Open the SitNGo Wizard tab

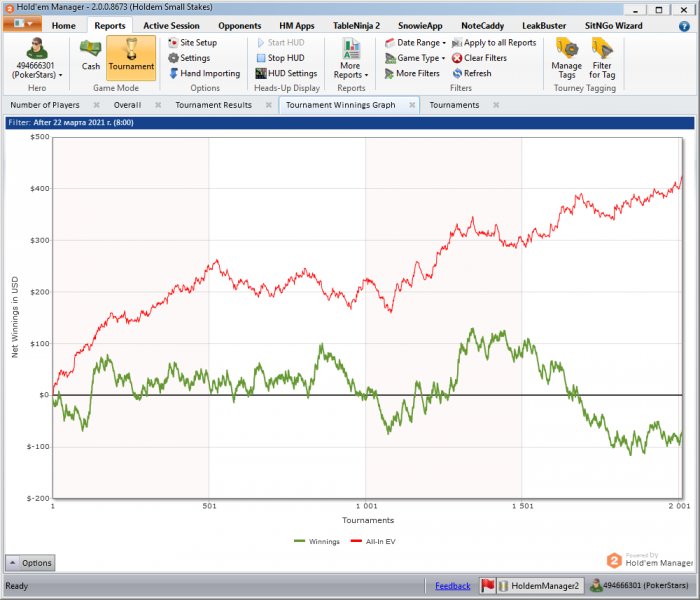(x=613, y=26)
